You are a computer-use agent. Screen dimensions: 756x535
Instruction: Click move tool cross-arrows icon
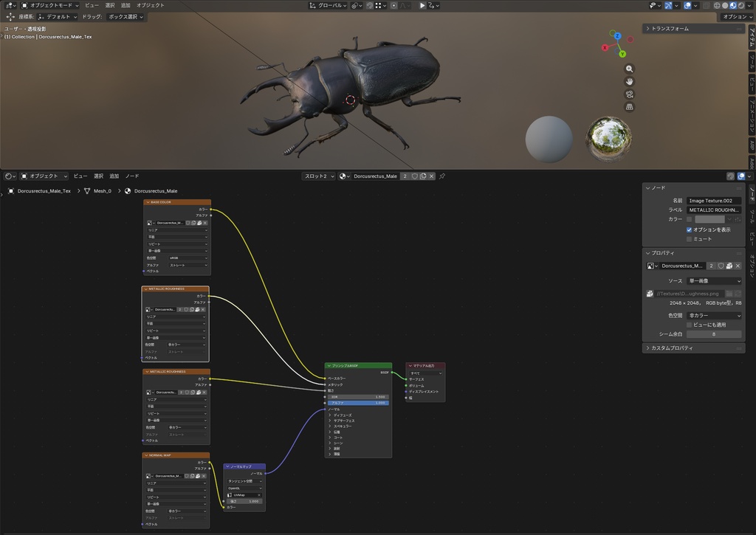point(10,16)
